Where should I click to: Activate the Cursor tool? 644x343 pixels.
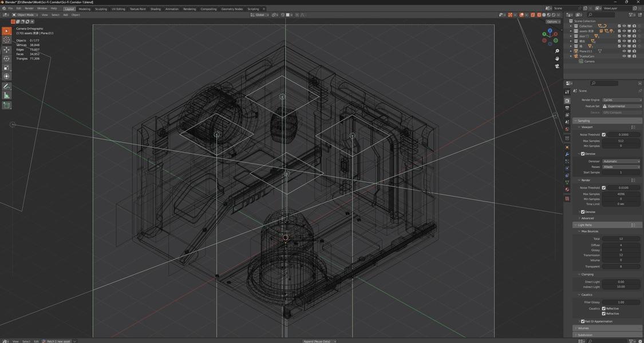(x=7, y=40)
